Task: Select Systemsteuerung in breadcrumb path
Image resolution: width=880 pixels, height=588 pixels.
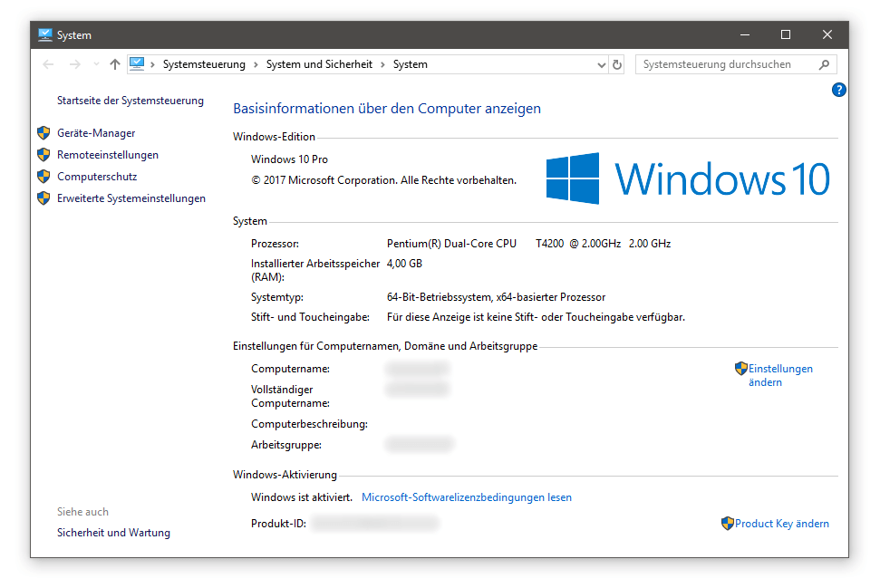Action: tap(204, 64)
